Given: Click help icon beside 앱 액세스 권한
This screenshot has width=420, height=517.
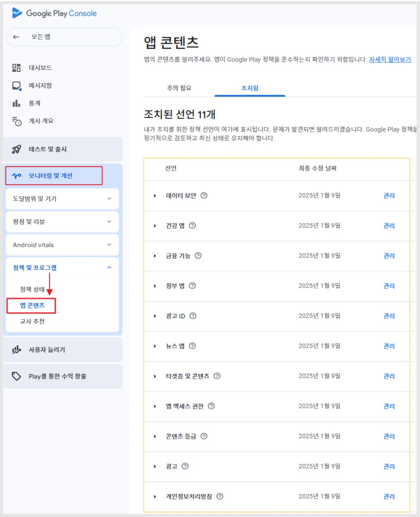Looking at the screenshot, I should point(211,406).
